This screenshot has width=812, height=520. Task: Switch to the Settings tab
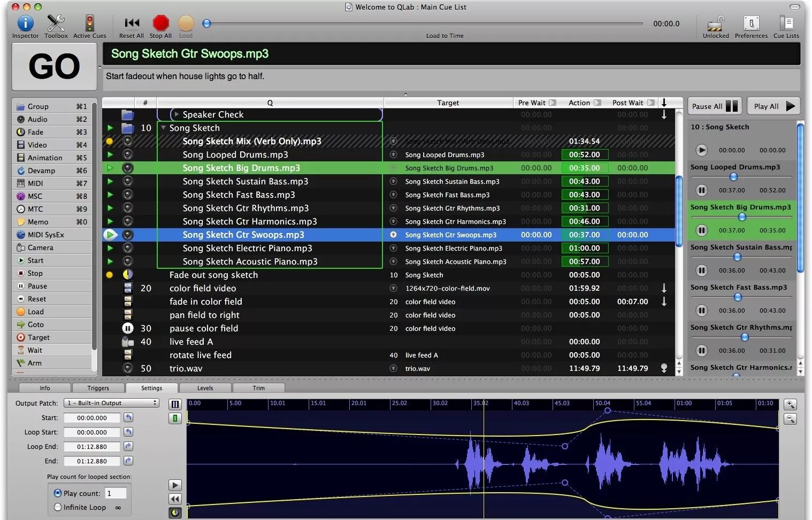pos(151,388)
